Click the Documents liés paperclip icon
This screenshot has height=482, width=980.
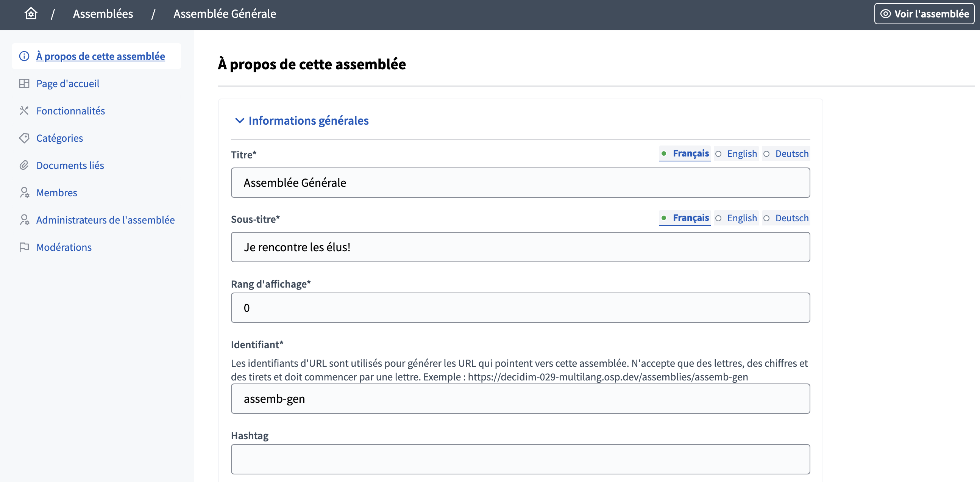tap(24, 165)
